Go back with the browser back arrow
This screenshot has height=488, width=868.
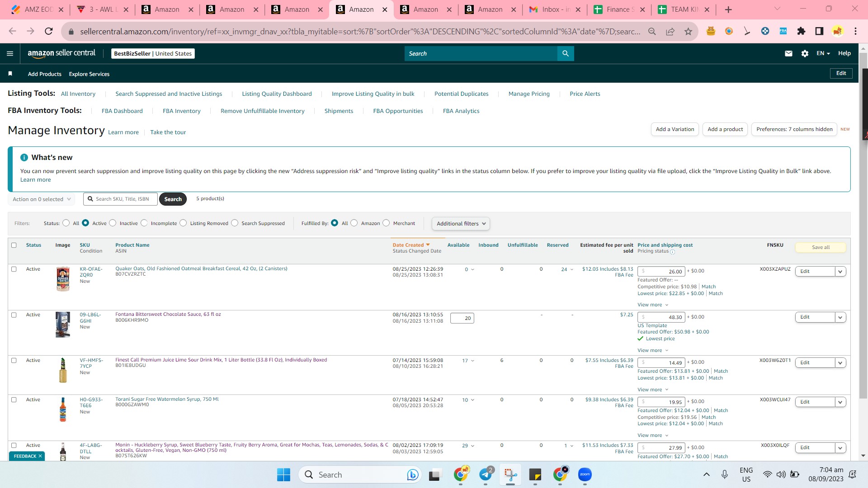click(x=12, y=31)
